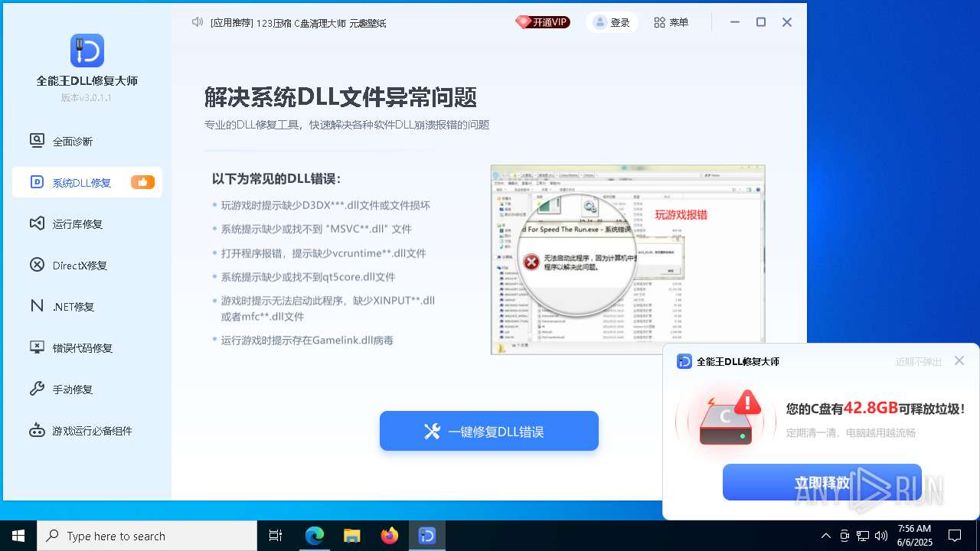Click the 解决系统DLL文件异常问题 heading
The height and width of the screenshot is (551, 980).
point(341,97)
